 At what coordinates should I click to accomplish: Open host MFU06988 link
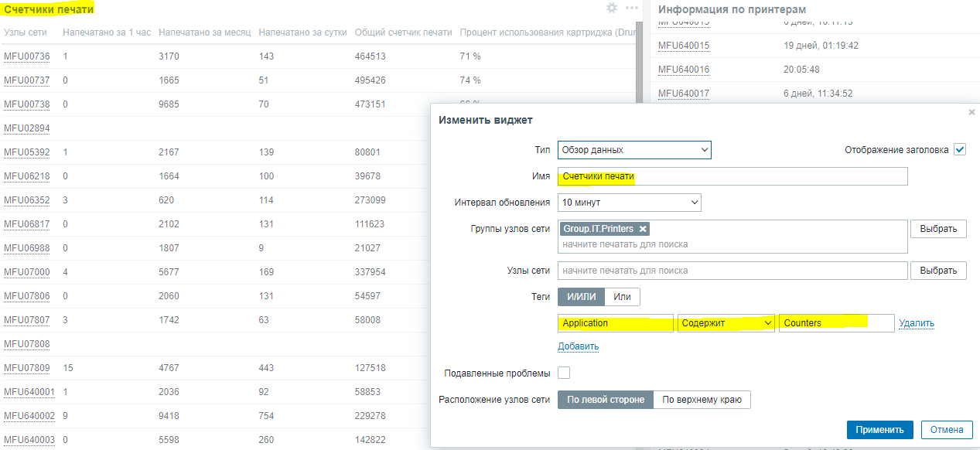27,248
